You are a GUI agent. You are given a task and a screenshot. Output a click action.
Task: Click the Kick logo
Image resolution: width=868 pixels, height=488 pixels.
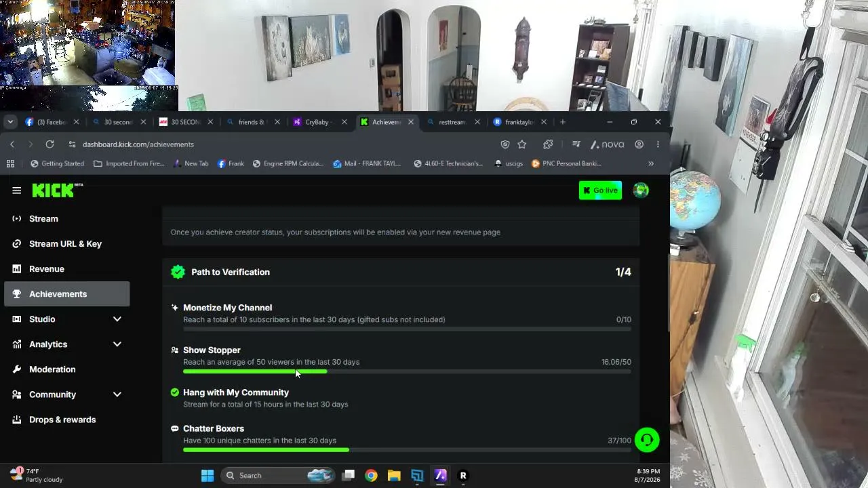[x=57, y=190]
